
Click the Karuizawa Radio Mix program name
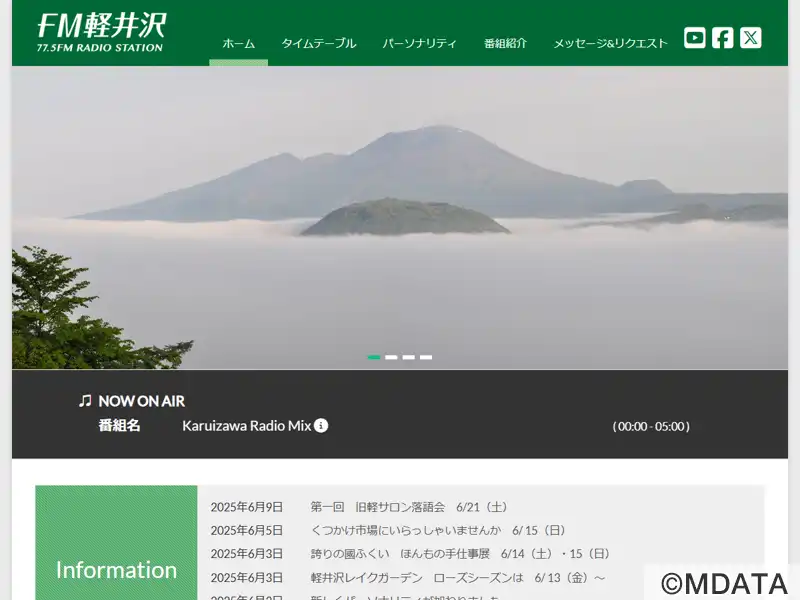(246, 426)
